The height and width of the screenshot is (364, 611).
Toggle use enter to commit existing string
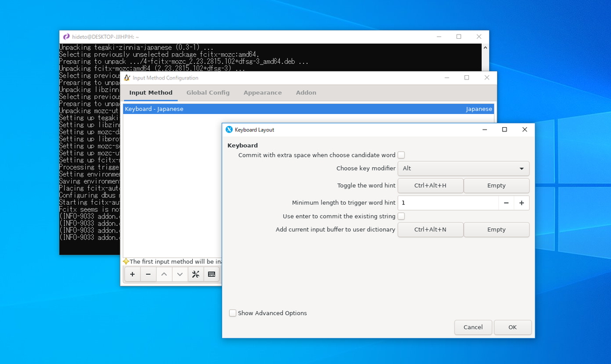[402, 216]
